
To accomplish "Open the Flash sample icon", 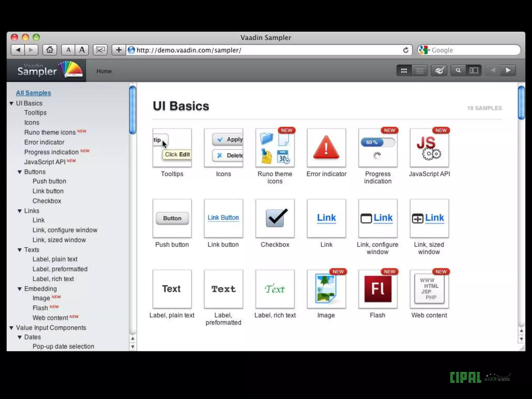I will click(378, 289).
